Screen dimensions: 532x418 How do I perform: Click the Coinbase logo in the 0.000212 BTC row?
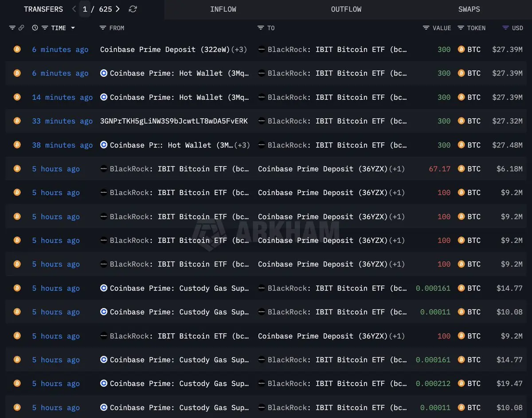(x=104, y=383)
